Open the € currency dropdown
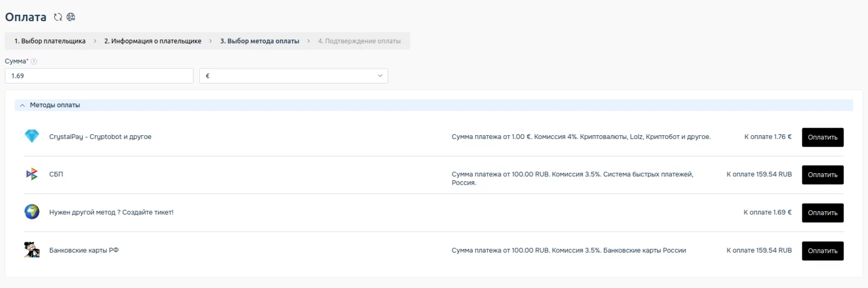Screen dimensions: 868x288 pyautogui.click(x=293, y=76)
